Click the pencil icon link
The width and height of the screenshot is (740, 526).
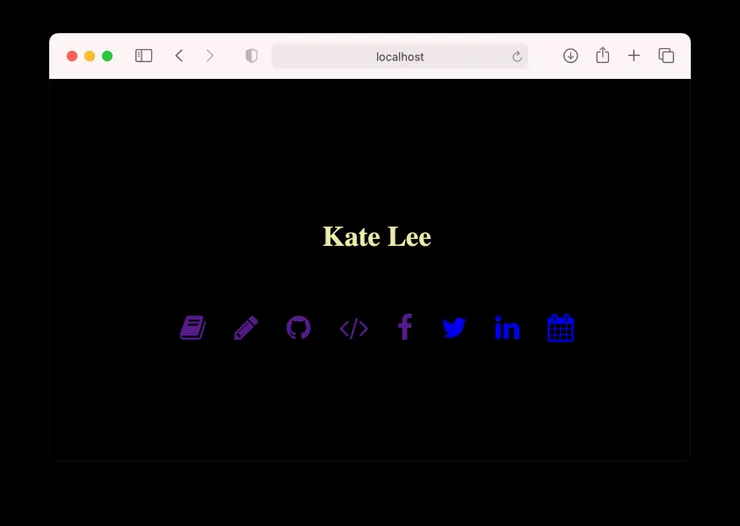246,327
